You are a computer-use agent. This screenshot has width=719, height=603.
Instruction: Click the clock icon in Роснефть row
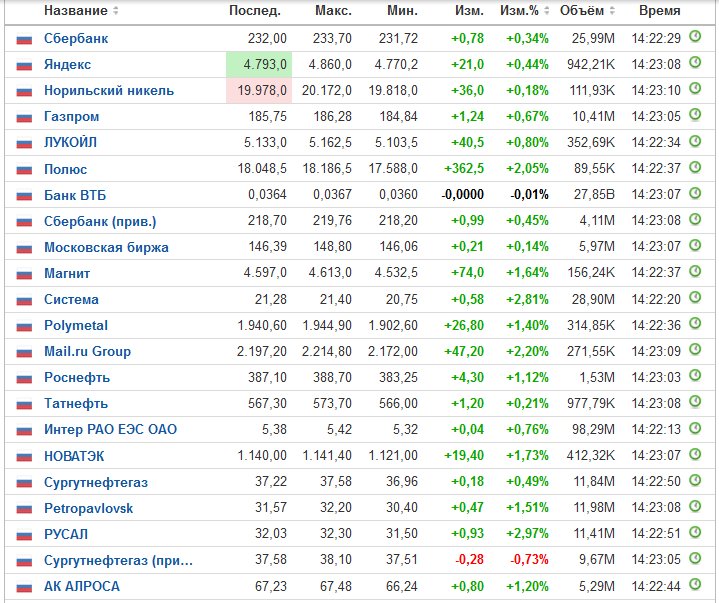tap(695, 376)
